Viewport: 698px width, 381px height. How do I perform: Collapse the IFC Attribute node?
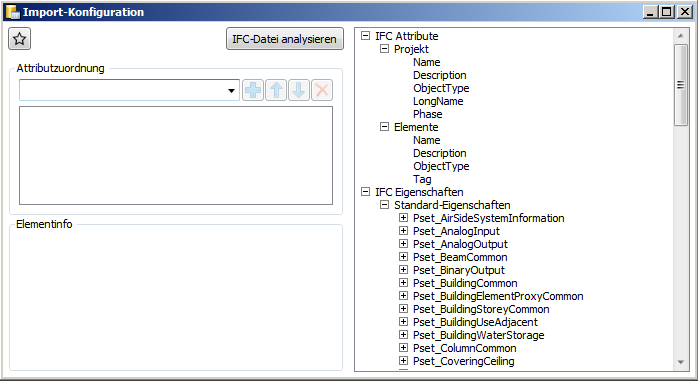365,36
